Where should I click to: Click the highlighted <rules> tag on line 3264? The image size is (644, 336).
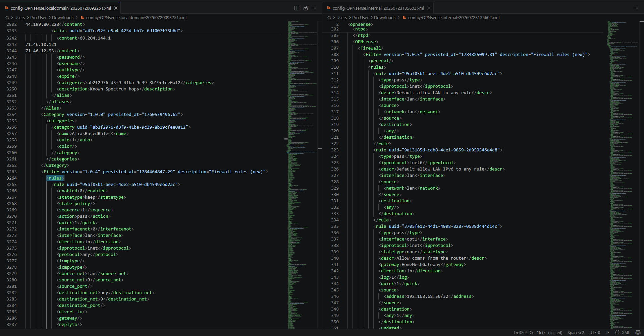tap(55, 178)
